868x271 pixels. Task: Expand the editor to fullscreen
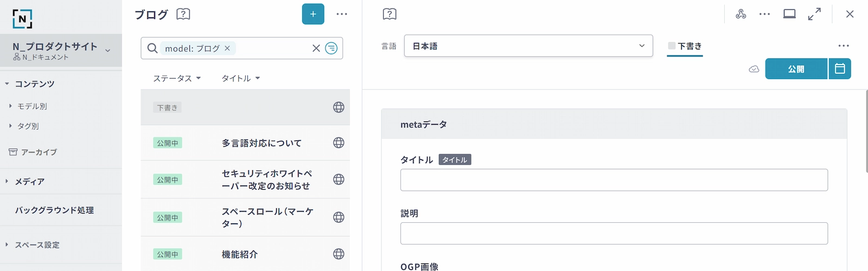(x=814, y=14)
